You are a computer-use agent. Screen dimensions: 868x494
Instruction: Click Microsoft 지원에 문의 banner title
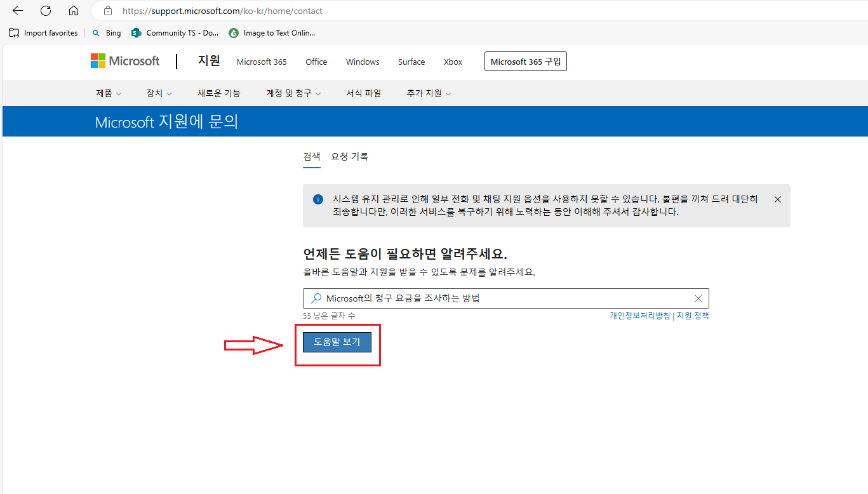click(x=166, y=122)
